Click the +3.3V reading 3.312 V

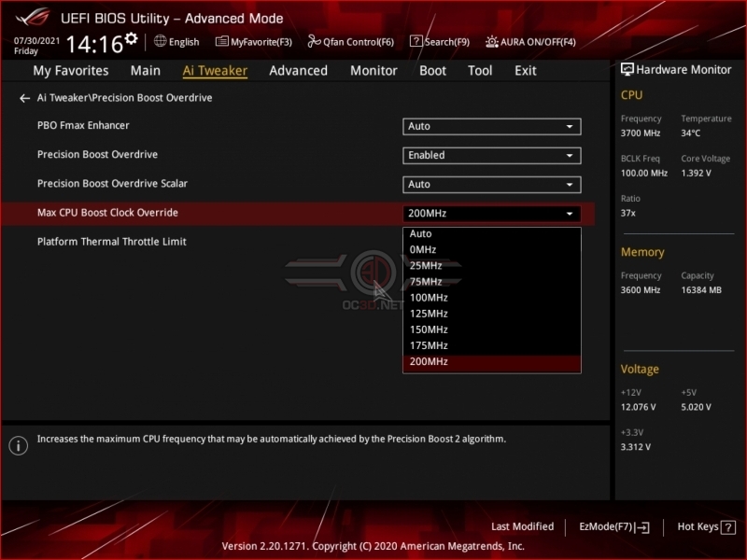click(636, 448)
